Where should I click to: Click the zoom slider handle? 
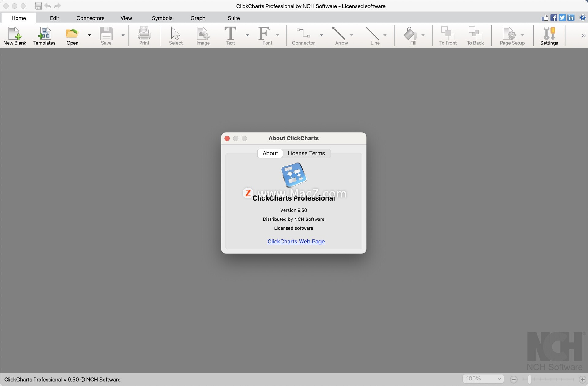click(529, 379)
